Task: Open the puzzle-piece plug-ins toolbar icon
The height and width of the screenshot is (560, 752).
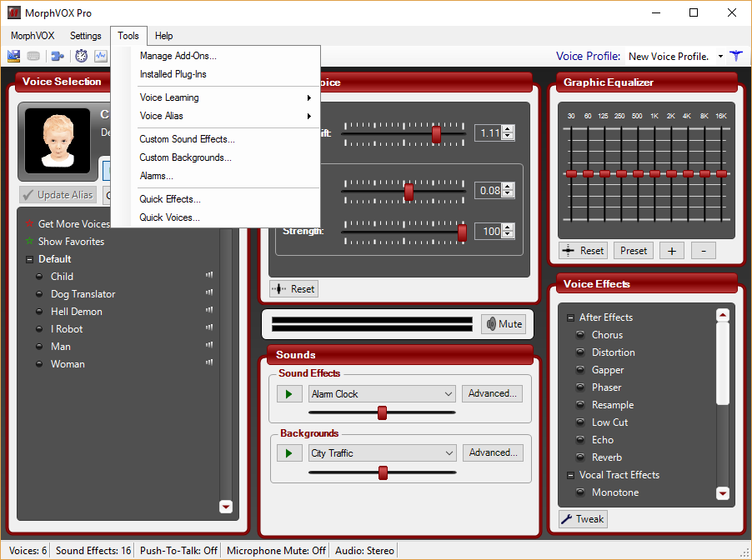Action: click(57, 55)
